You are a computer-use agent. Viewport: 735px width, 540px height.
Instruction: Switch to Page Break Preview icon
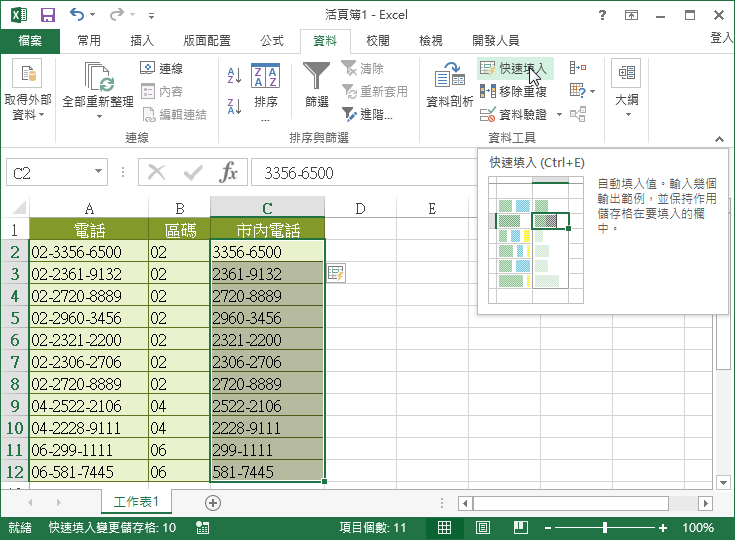(521, 528)
